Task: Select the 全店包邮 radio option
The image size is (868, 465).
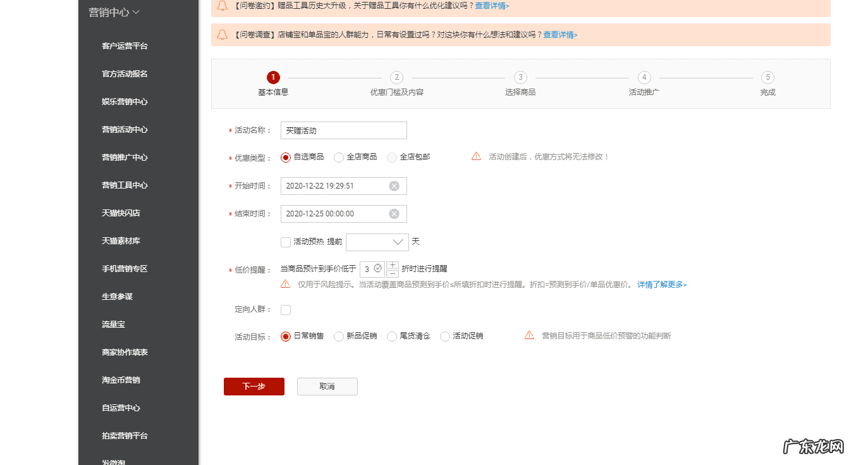Action: pos(392,157)
